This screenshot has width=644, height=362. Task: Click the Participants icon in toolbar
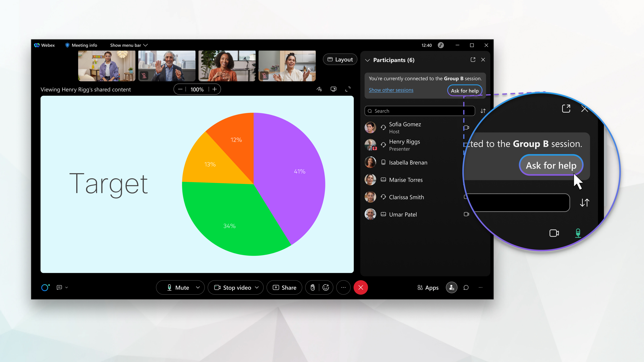click(x=452, y=287)
